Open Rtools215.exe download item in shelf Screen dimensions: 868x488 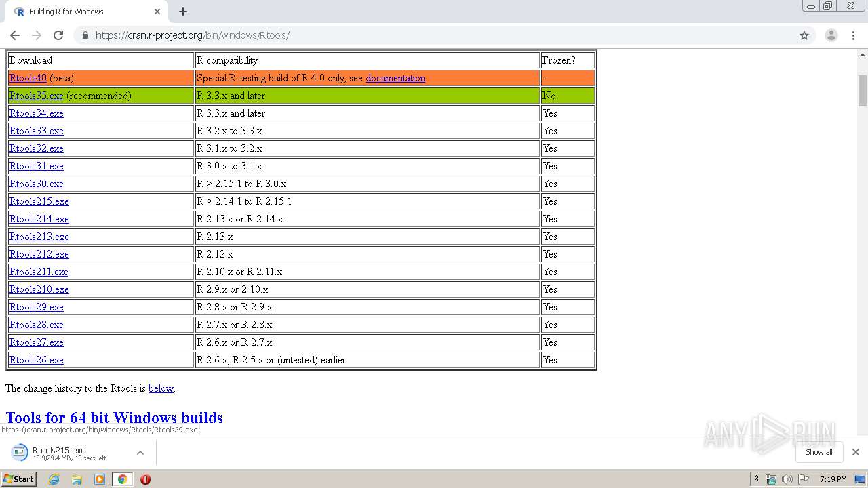(68, 453)
